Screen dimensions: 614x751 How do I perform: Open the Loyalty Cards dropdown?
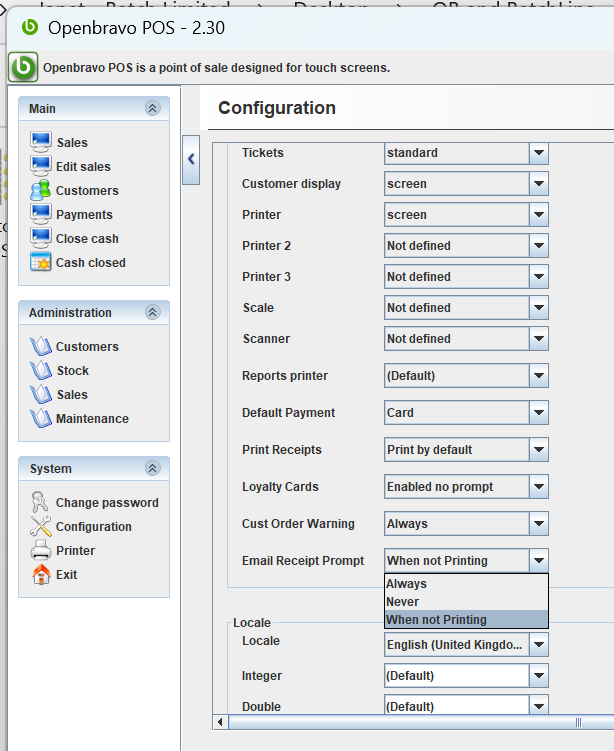coord(539,487)
